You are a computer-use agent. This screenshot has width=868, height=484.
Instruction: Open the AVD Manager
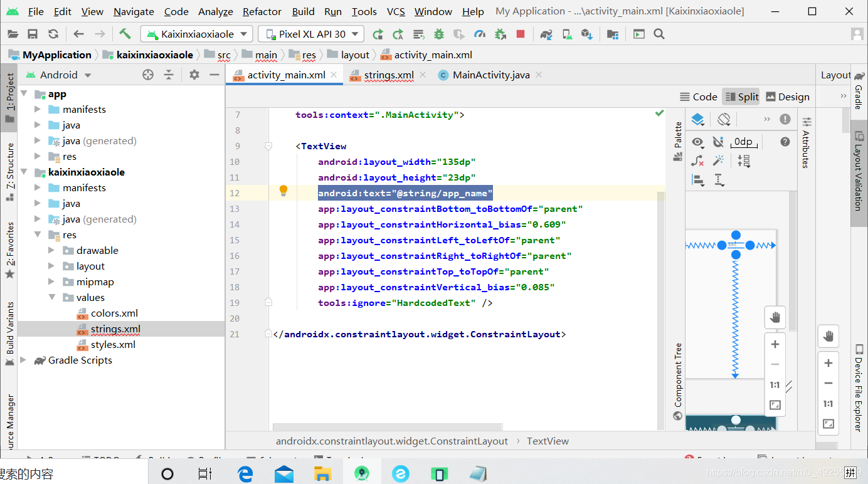coord(568,34)
